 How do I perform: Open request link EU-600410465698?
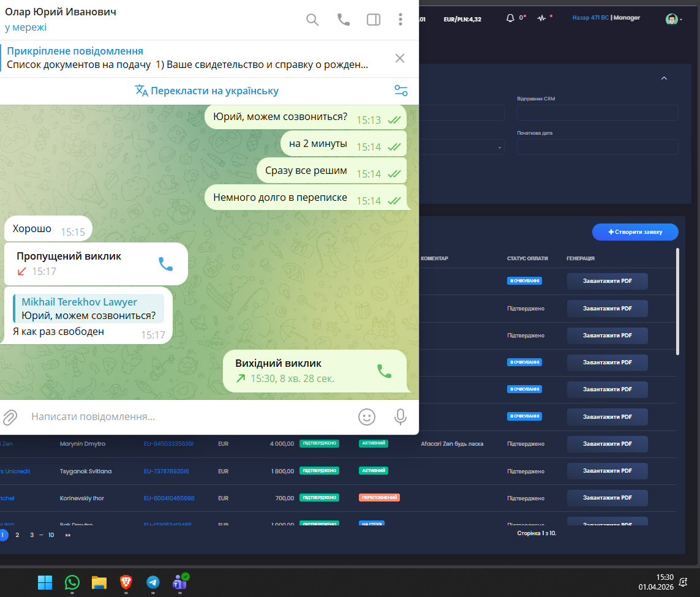169,498
